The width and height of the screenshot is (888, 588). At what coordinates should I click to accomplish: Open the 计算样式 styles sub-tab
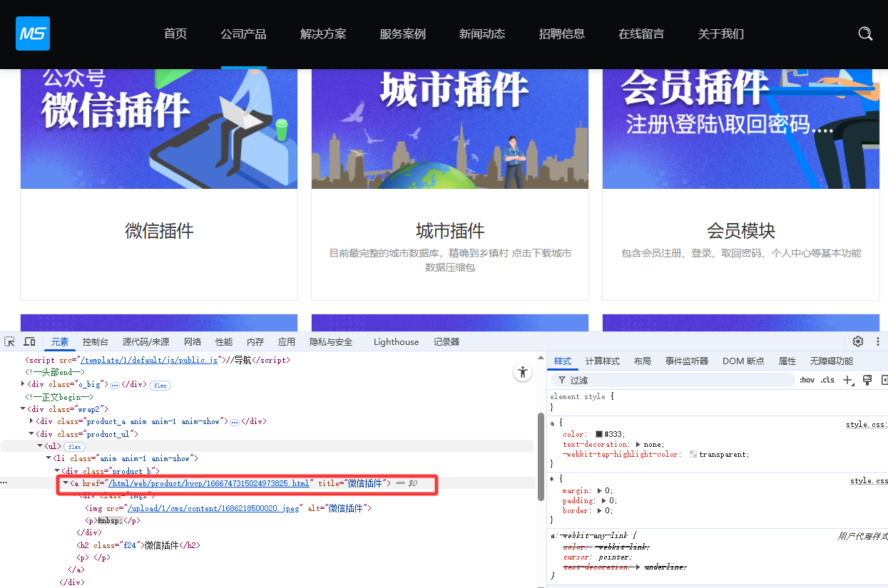[x=602, y=361]
